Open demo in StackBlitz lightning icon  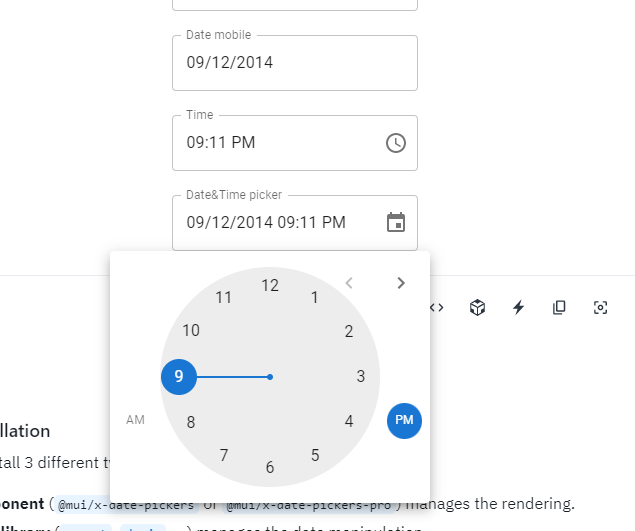pyautogui.click(x=518, y=308)
